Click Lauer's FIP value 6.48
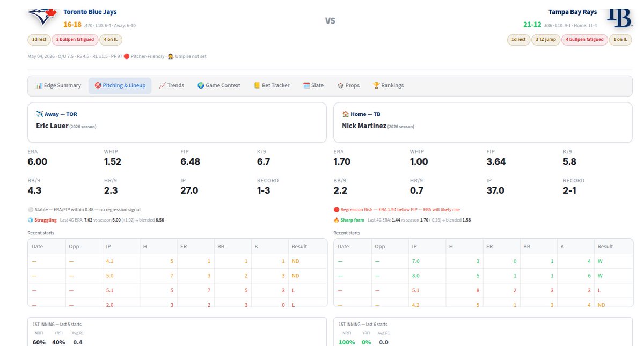Image resolution: width=644 pixels, height=346 pixels. tap(191, 161)
